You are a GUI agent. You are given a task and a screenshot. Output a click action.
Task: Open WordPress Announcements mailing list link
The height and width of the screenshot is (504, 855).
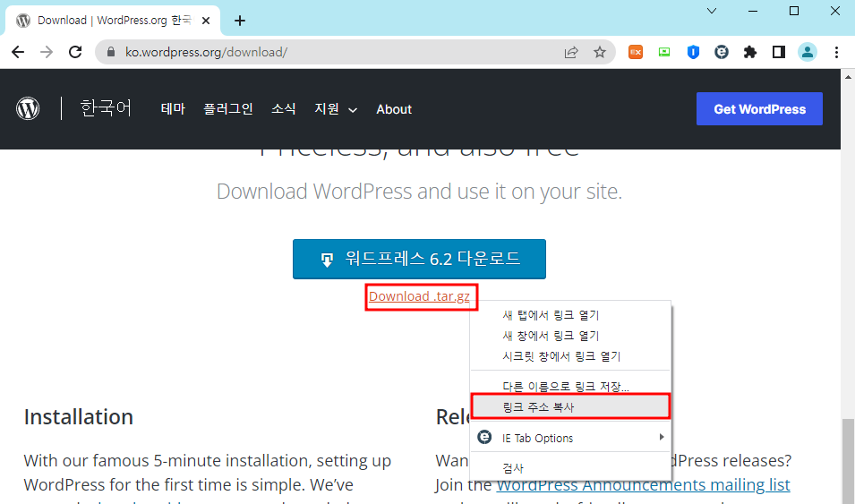[643, 485]
